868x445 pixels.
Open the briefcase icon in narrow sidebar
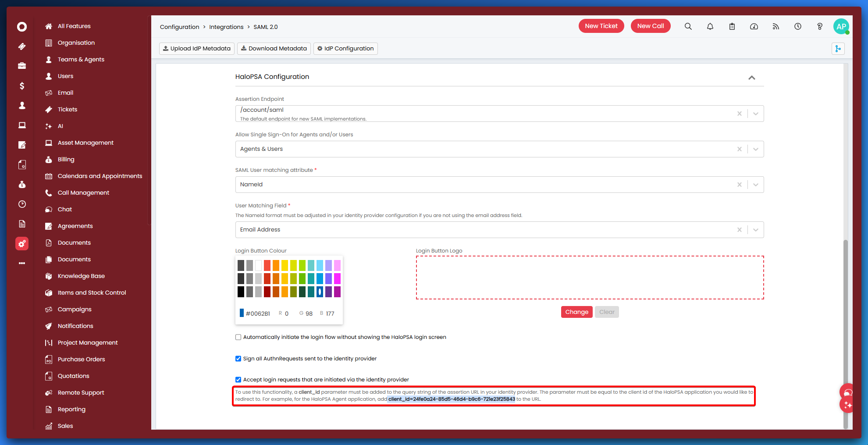point(22,66)
